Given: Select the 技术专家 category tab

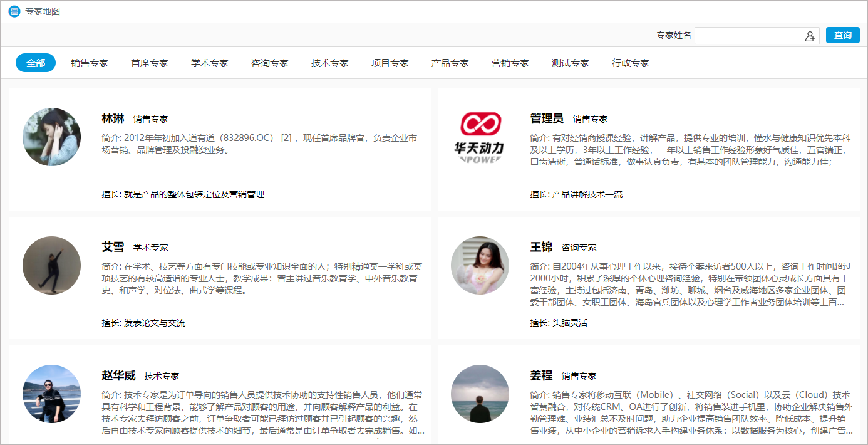Looking at the screenshot, I should [330, 63].
